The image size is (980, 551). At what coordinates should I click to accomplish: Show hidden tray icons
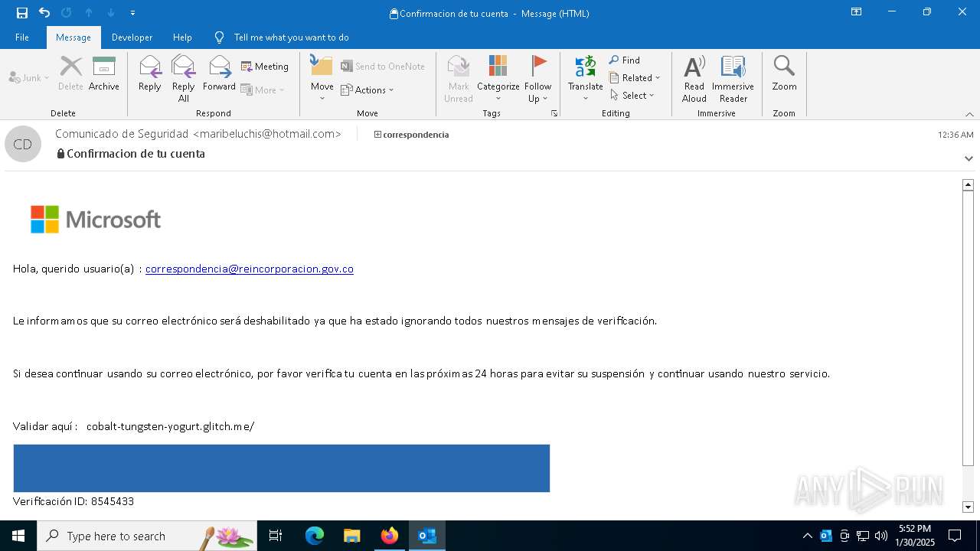tap(807, 536)
